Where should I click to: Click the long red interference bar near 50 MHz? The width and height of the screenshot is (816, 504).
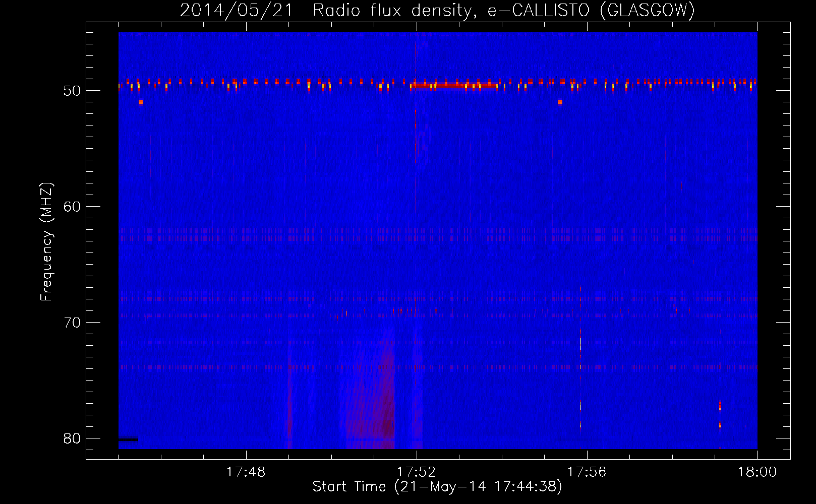click(x=454, y=85)
